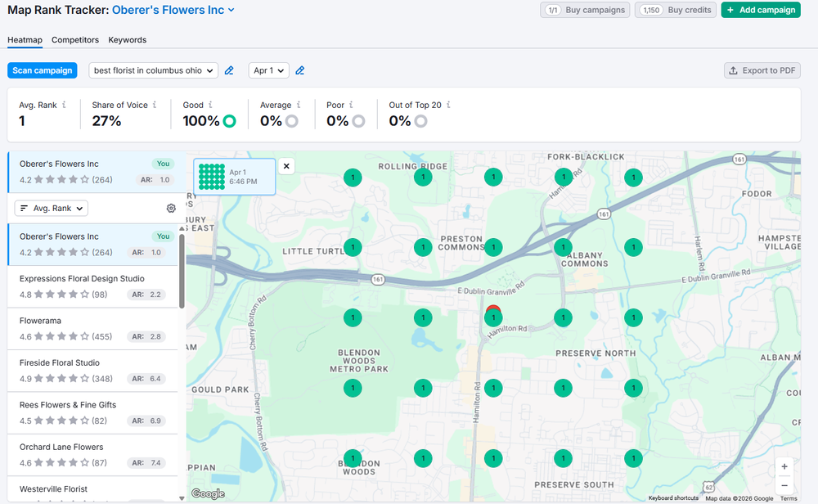Image resolution: width=818 pixels, height=504 pixels.
Task: Close the Apr 1 map popup
Action: (286, 166)
